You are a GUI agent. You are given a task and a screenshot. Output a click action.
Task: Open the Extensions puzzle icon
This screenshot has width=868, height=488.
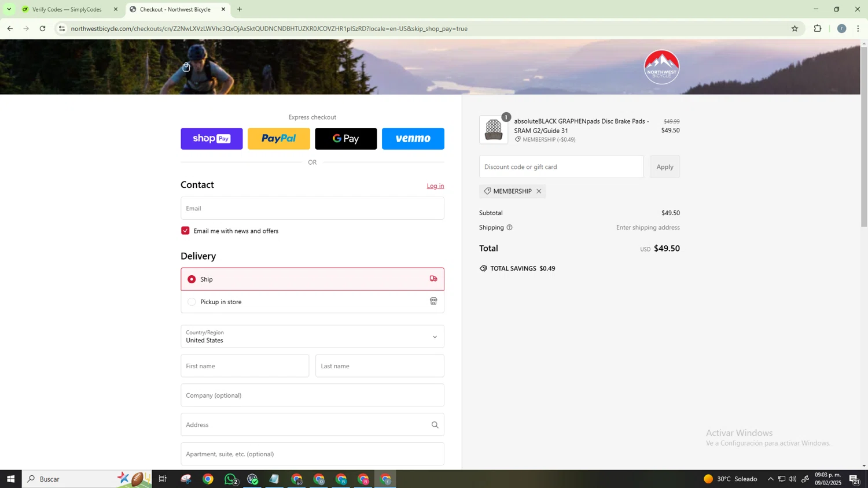818,28
